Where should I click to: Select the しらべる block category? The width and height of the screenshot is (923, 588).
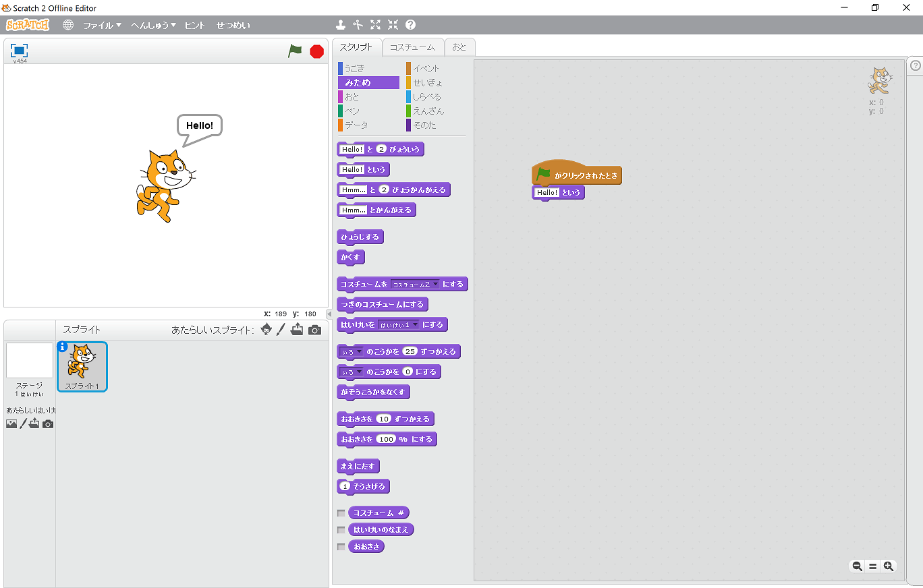pos(437,96)
